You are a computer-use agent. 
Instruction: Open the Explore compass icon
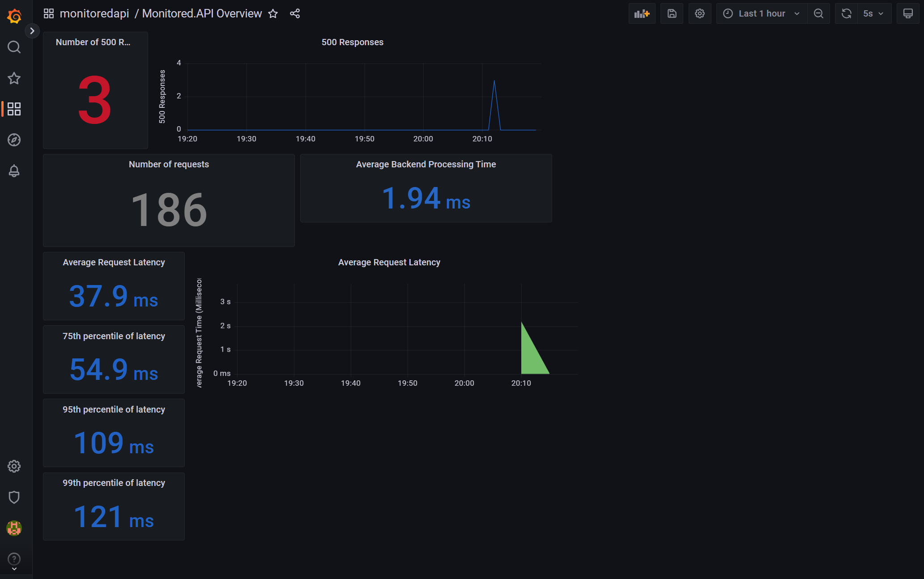pos(14,140)
